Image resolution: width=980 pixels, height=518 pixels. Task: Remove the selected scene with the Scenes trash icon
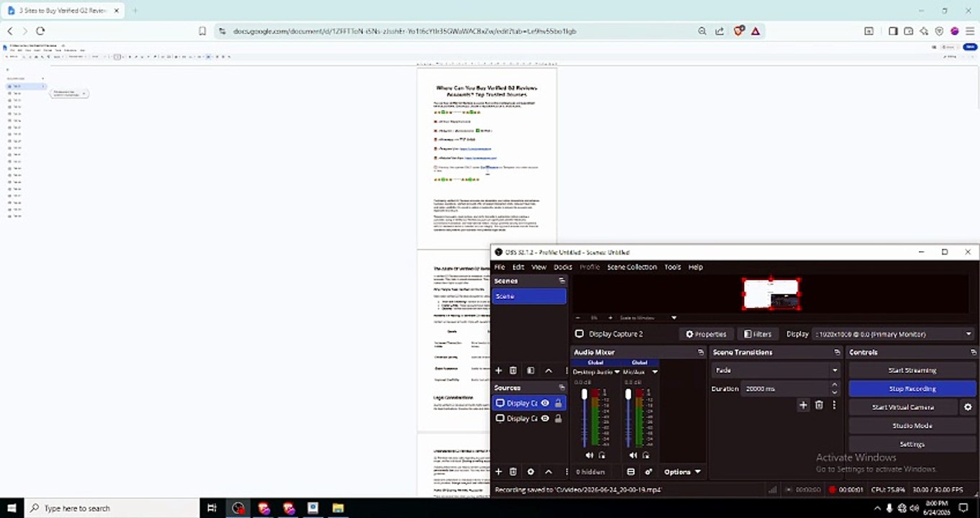[x=513, y=371]
